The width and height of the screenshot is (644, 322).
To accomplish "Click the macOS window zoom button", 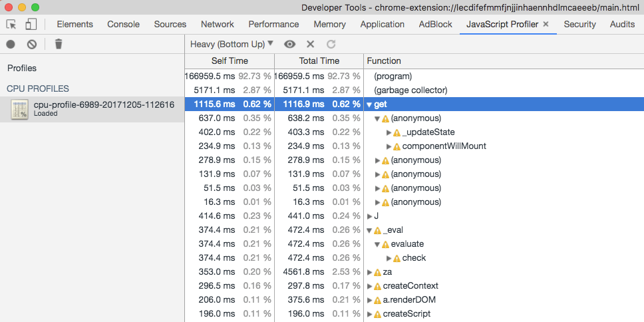I will (x=35, y=7).
